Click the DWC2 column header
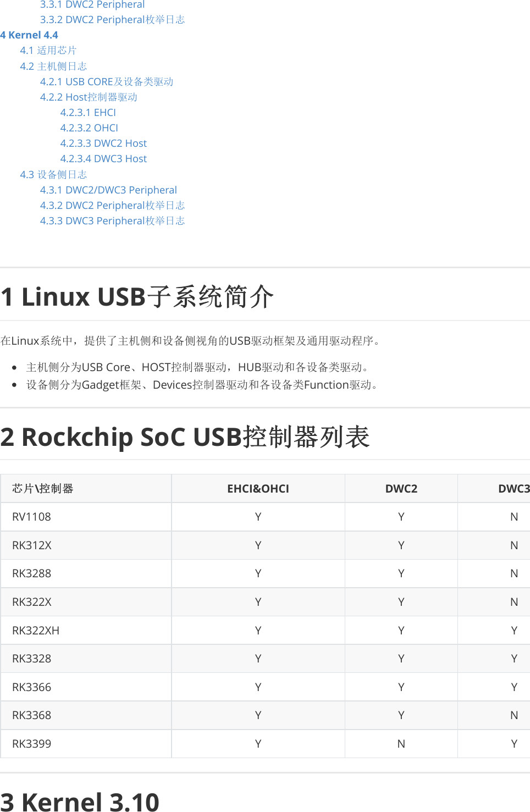 pos(401,488)
